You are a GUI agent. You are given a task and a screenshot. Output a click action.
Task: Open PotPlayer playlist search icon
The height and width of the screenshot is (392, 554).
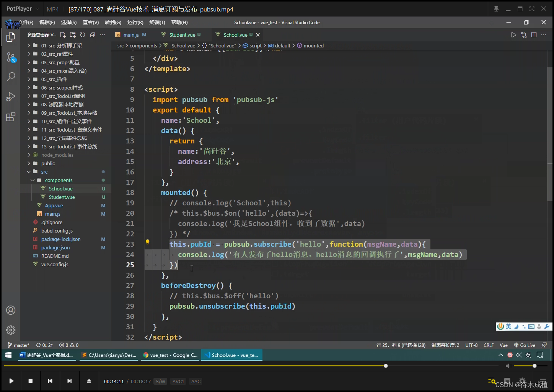(x=492, y=381)
